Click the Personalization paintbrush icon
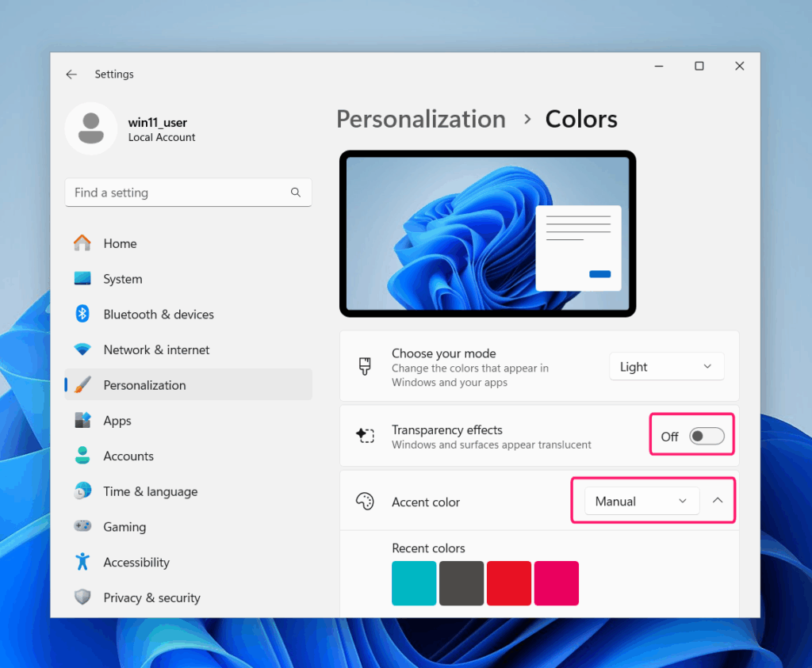 point(82,384)
